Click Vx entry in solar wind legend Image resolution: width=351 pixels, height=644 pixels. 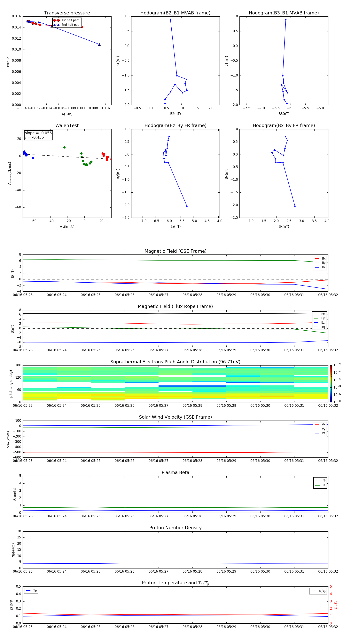point(320,425)
